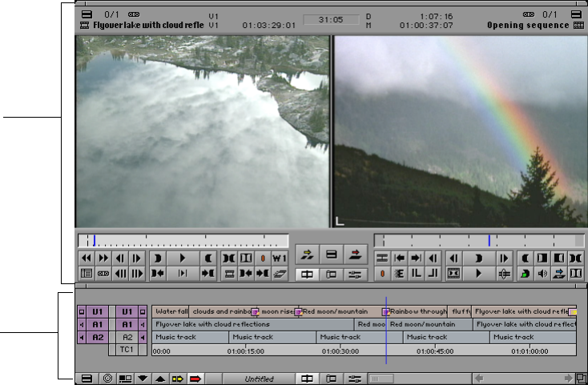Image resolution: width=588 pixels, height=385 pixels.
Task: Select the TC1 timecode track button
Action: [127, 350]
